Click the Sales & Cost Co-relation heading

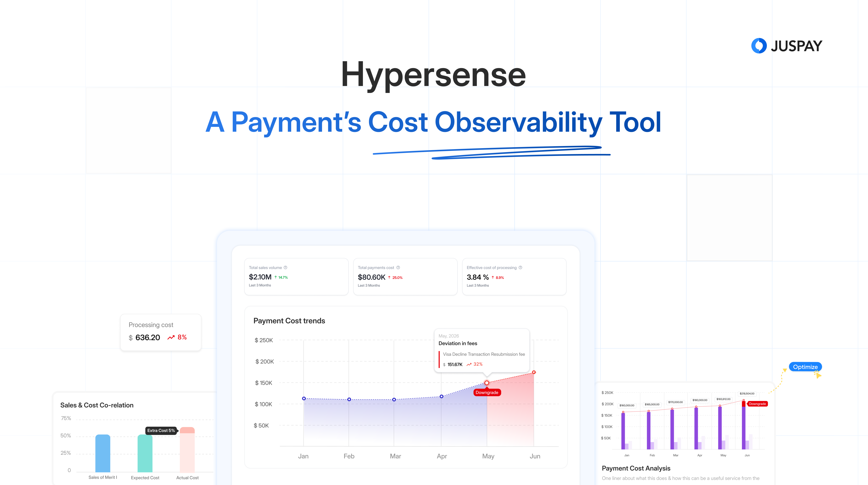click(97, 405)
